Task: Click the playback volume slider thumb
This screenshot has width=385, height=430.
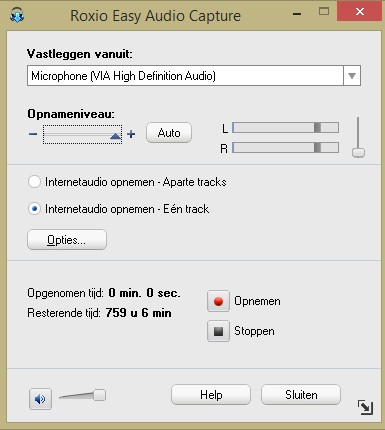Action: tap(99, 395)
